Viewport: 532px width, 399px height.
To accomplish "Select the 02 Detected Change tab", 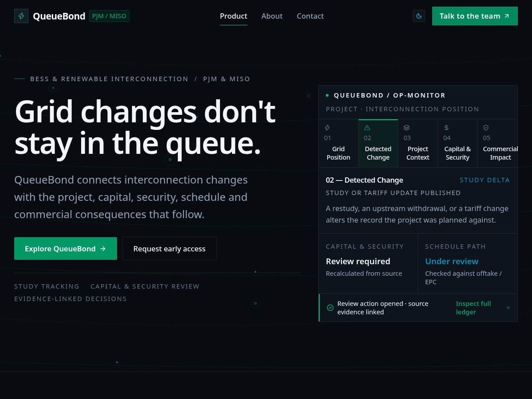I will [x=378, y=143].
